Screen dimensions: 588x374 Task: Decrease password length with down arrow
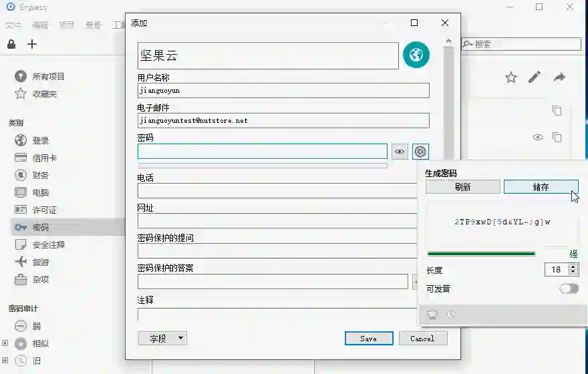click(x=573, y=272)
